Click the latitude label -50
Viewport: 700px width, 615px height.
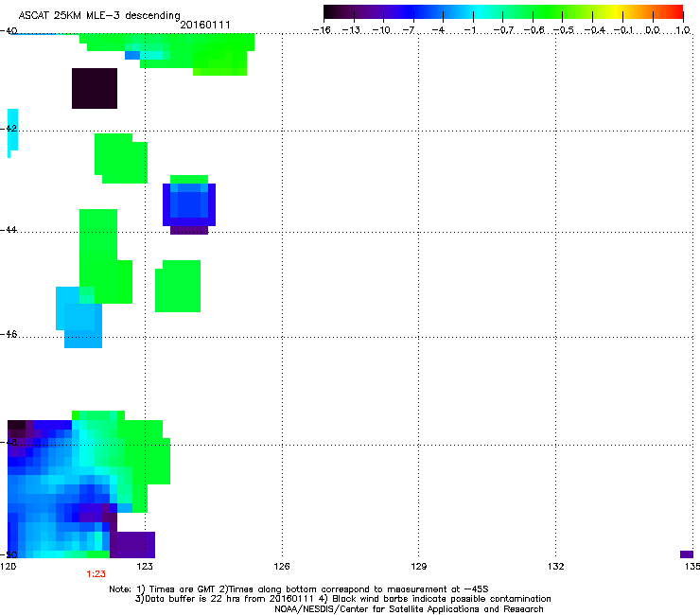coord(9,554)
